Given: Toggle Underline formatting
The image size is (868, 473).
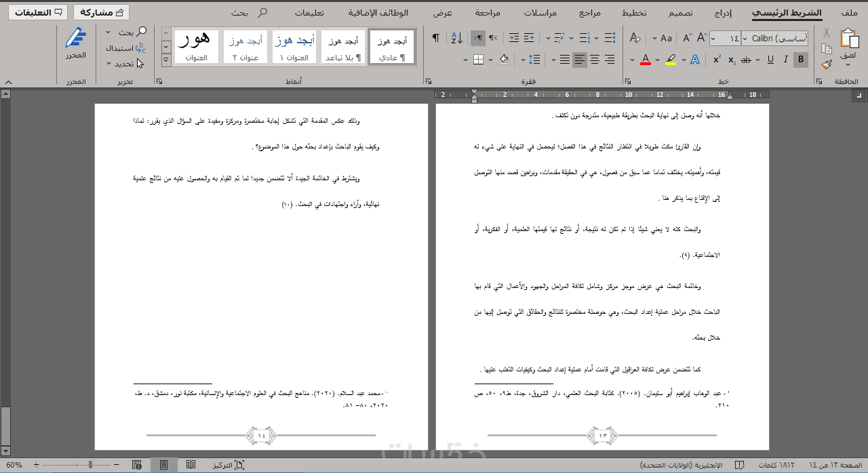Looking at the screenshot, I should pyautogui.click(x=770, y=60).
